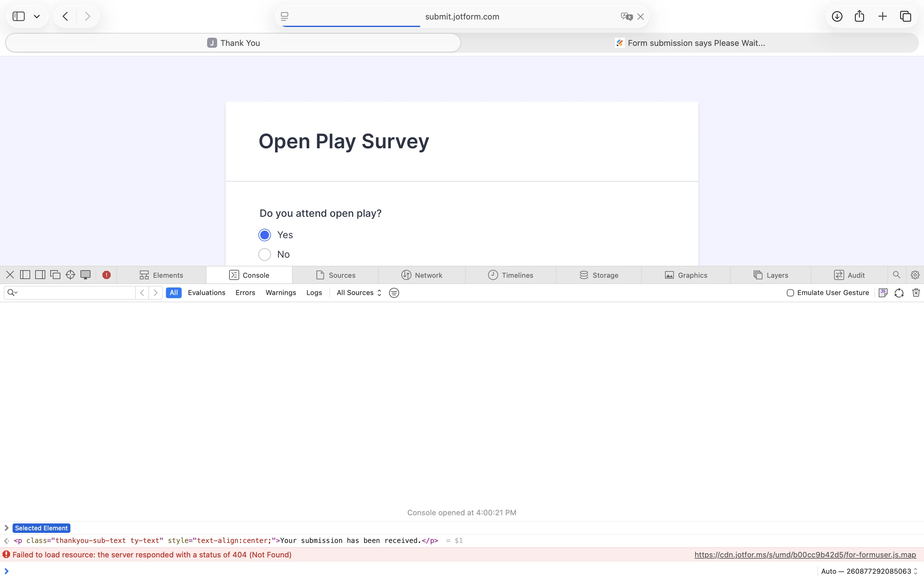Click the circled lines filter icon
Viewport: 924px width, 580px height.
coord(394,293)
